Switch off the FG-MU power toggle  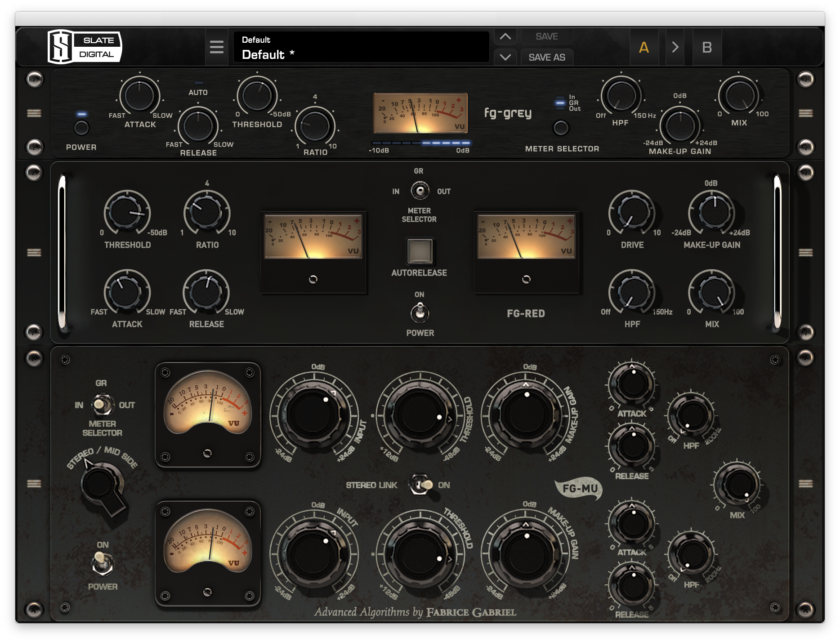click(103, 563)
